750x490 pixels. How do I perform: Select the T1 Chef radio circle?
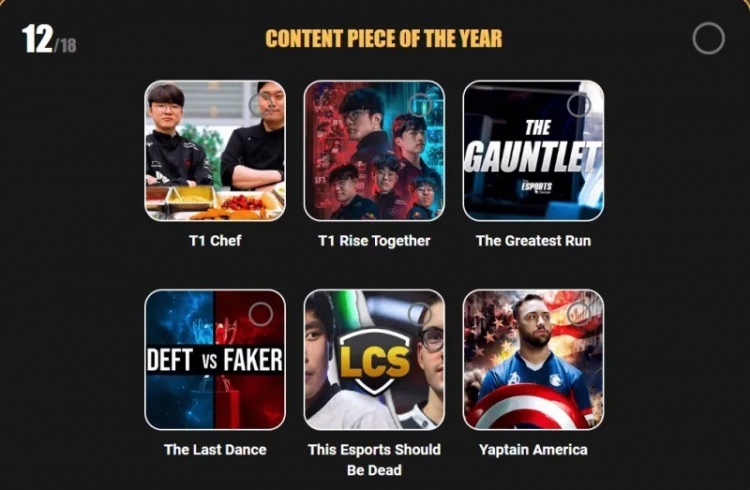point(261,105)
